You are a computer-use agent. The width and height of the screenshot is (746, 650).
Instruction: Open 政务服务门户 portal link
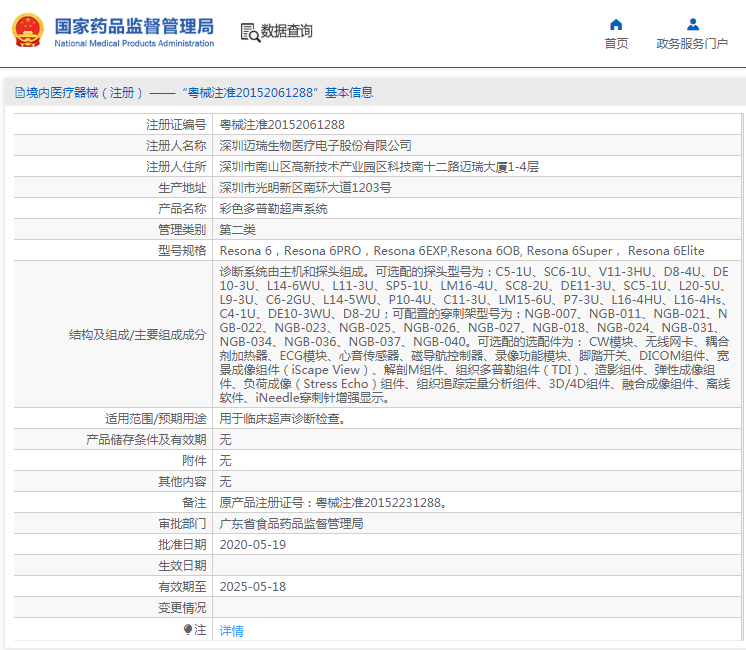692,44
